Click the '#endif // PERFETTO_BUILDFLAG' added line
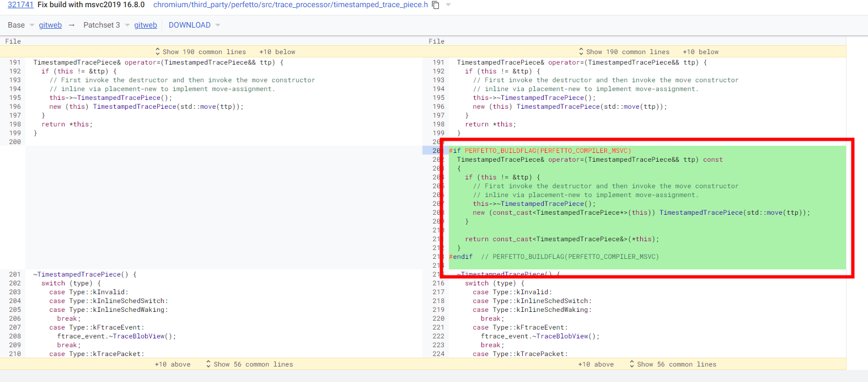 (554, 257)
